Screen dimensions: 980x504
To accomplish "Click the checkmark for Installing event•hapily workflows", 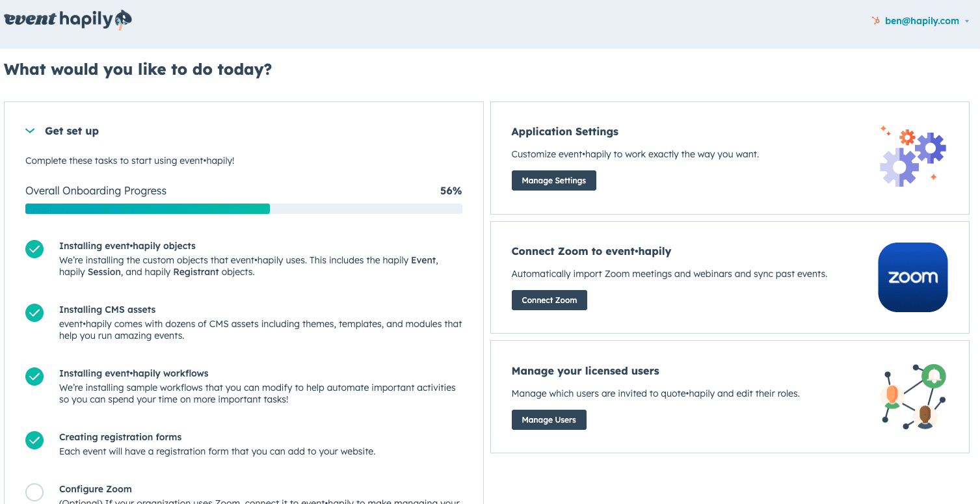I will 34,377.
